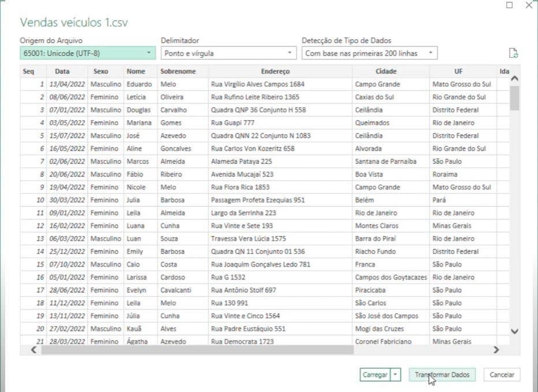538x392 pixels.
Task: Close the Vendas veículos 1.csv dialog
Action: pos(529,5)
